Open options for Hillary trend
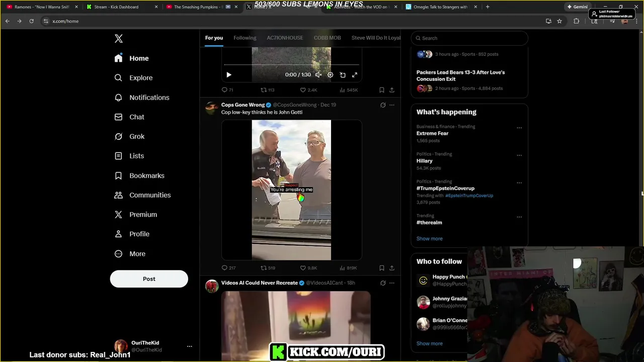 [519, 155]
